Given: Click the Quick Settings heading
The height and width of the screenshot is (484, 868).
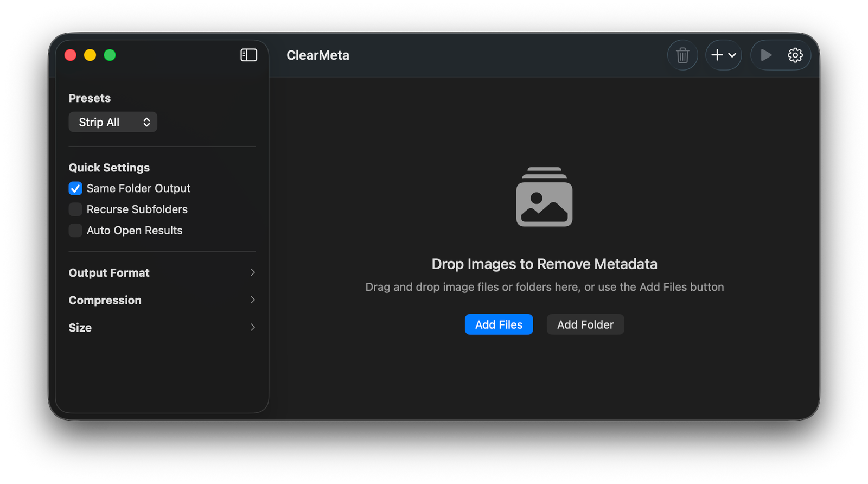Looking at the screenshot, I should coord(109,168).
